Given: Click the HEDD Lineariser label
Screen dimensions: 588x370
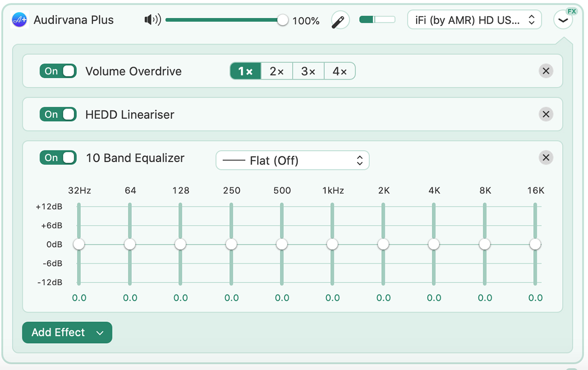Looking at the screenshot, I should pyautogui.click(x=130, y=115).
